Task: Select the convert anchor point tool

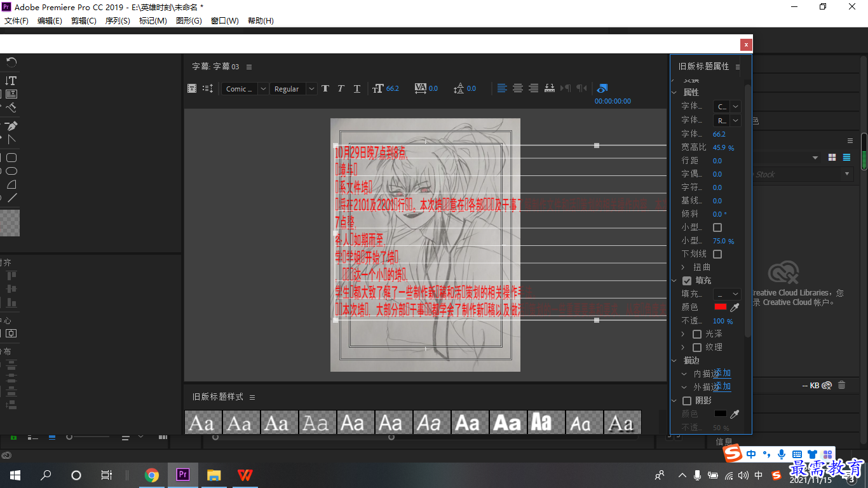Action: [11, 139]
